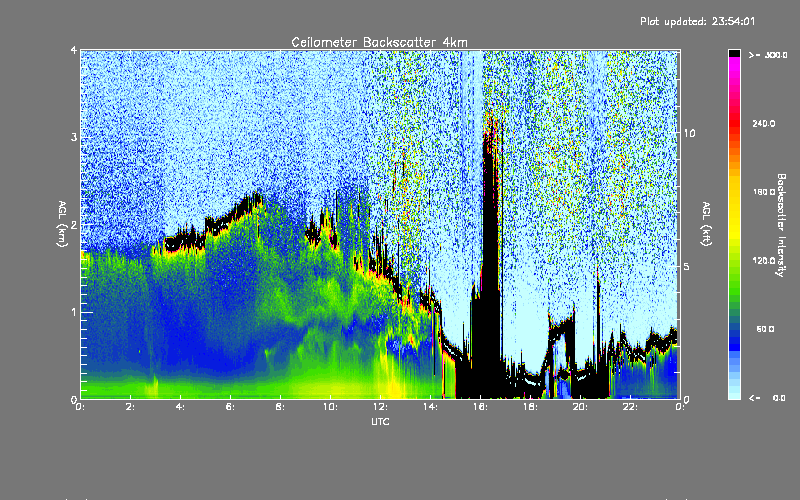800x500 pixels.
Task: Click the '120.0' colorbar label
Action: click(x=764, y=260)
